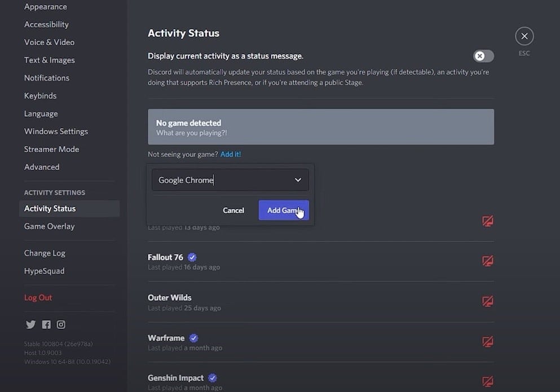Click the Windows 10 64-Bit build text
Viewport: 560px width, 392px height.
[x=67, y=362]
